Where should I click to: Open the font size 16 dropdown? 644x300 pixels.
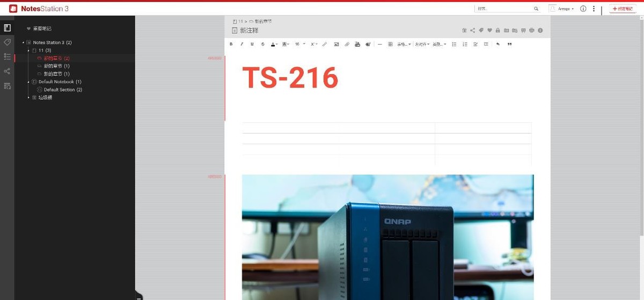pos(299,44)
